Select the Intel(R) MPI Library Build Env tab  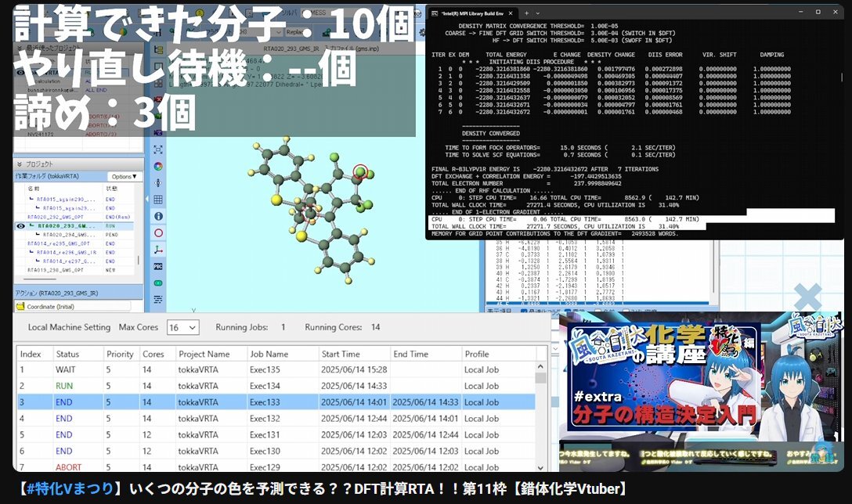coord(471,13)
